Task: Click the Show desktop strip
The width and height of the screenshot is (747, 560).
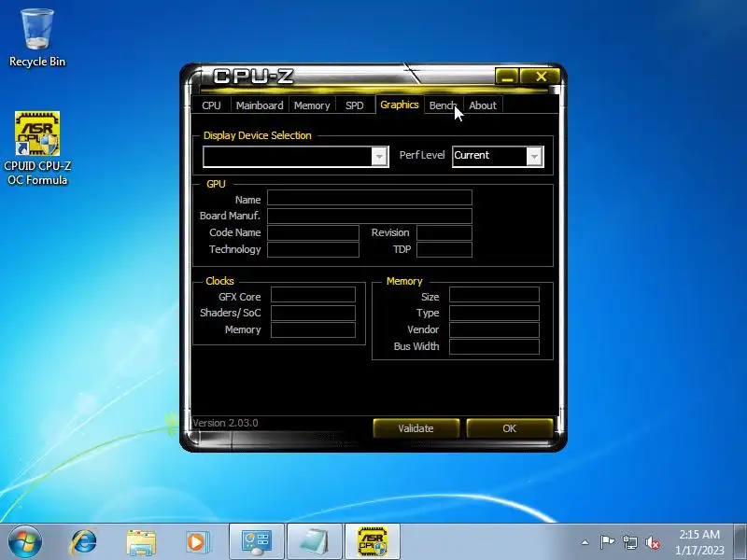Action: pos(740,541)
